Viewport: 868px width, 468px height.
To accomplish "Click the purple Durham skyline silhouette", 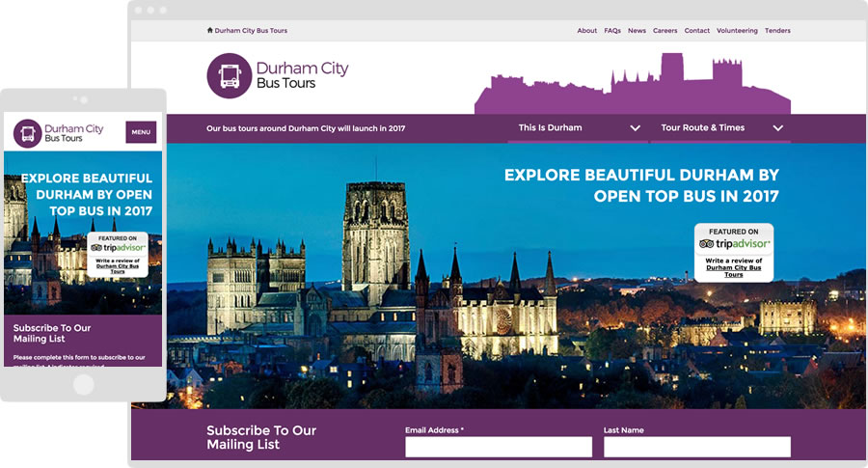I will coord(637,89).
